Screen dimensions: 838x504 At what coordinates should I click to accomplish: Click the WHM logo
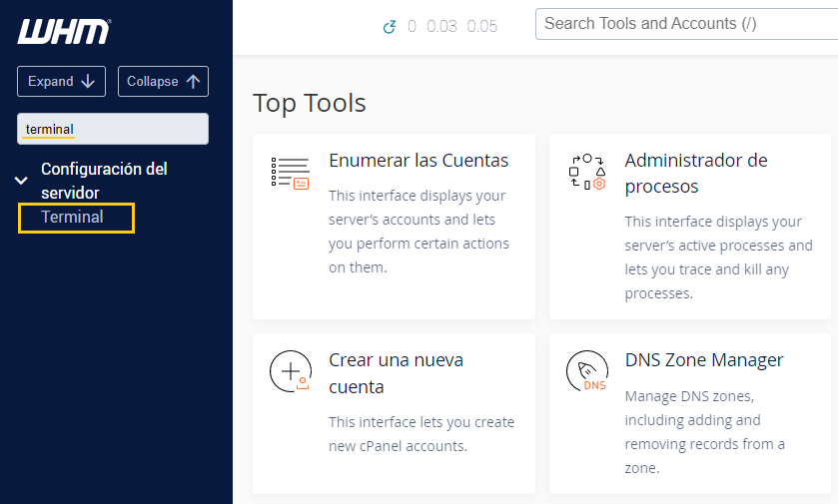64,32
